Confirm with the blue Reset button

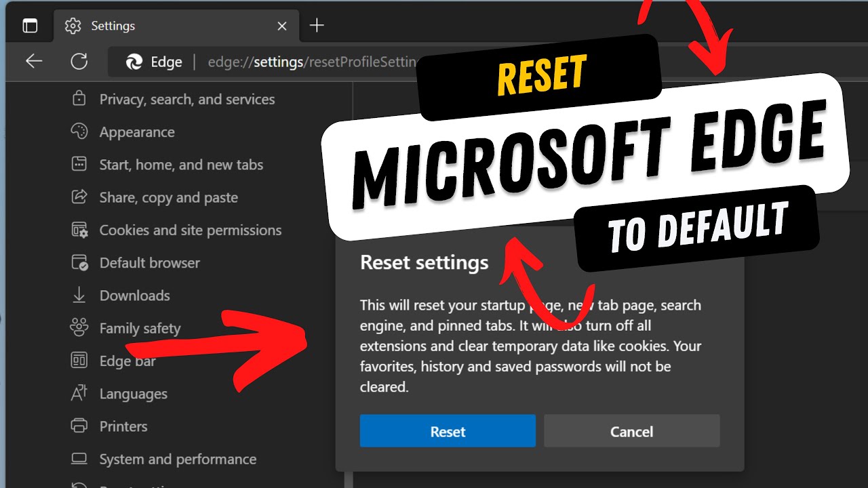pos(448,431)
